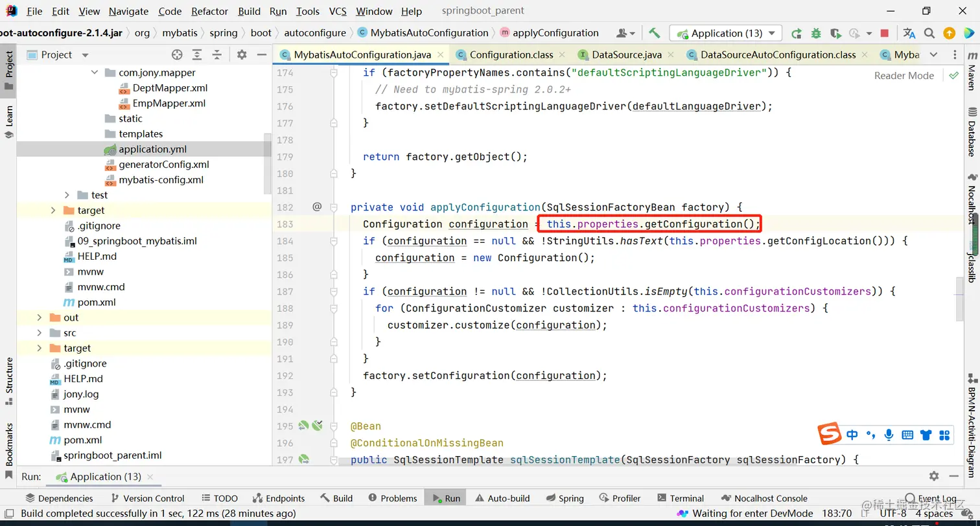The width and height of the screenshot is (980, 526).
Task: Click the UTF-8 encoding status indicator
Action: pos(893,513)
